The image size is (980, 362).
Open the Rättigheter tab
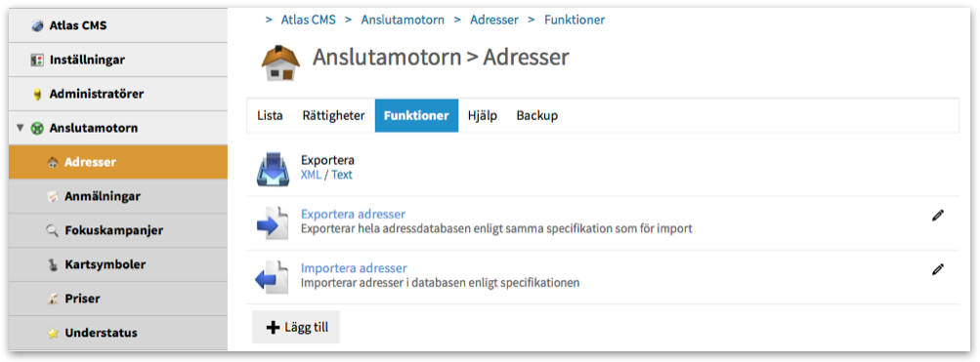pos(334,115)
